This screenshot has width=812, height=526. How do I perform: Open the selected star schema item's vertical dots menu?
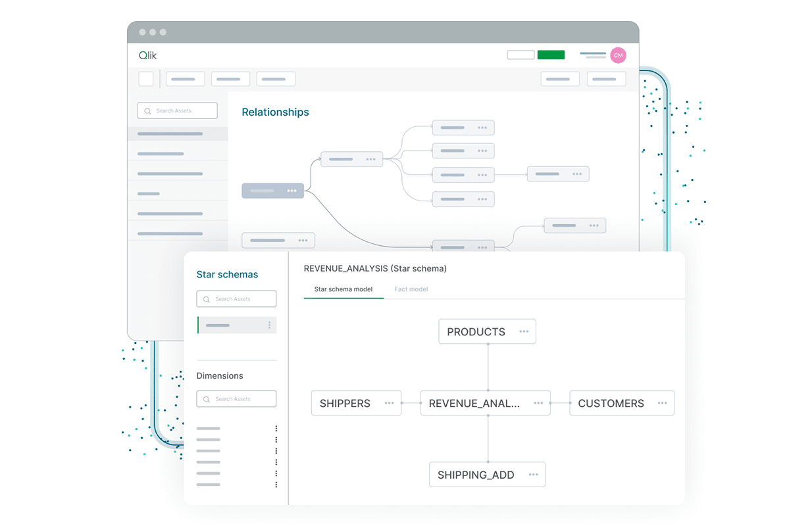coord(269,325)
